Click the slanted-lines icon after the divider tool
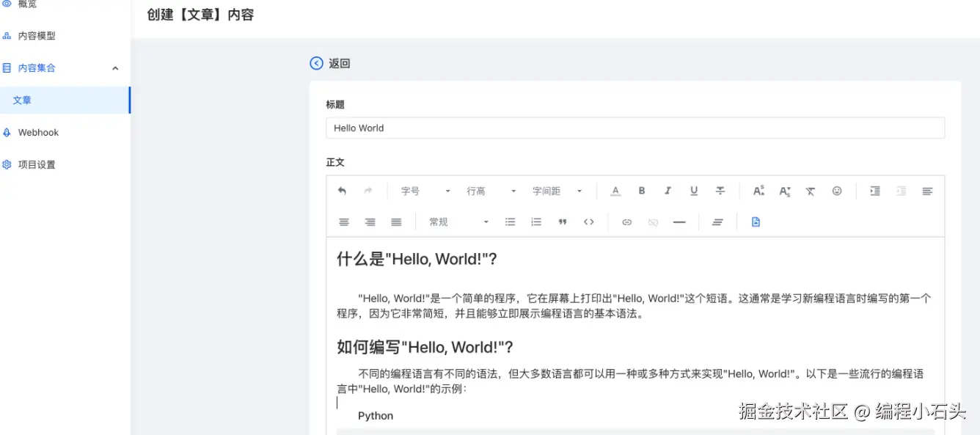The width and height of the screenshot is (980, 435). 717,222
